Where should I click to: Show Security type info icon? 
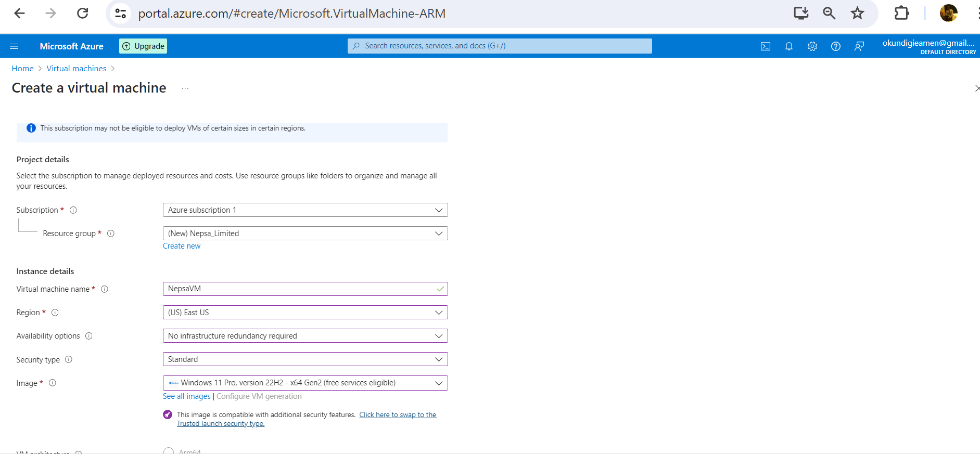click(69, 359)
